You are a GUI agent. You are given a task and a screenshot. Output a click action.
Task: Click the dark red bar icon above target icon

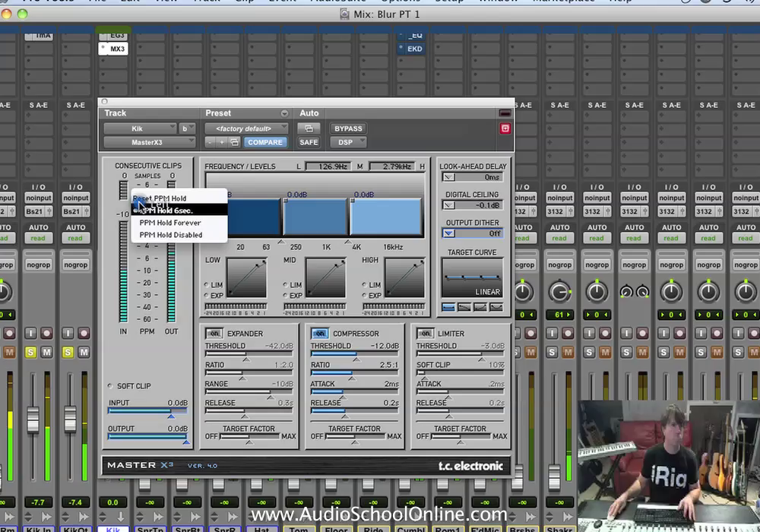click(x=505, y=113)
